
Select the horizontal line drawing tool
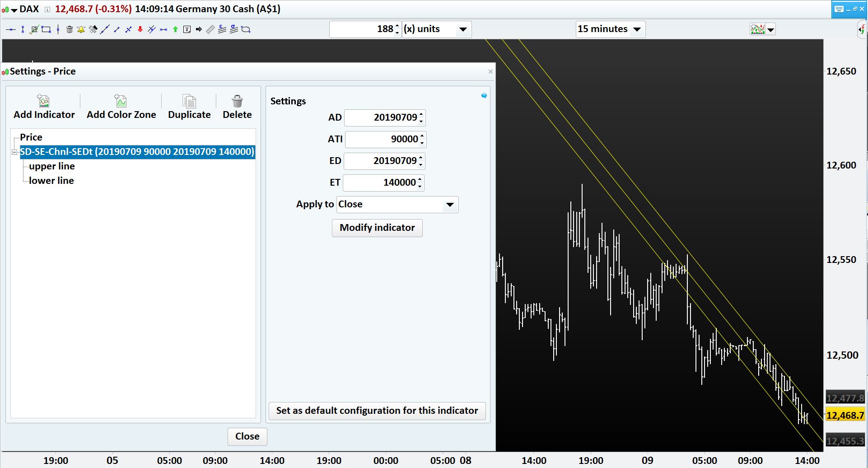coord(11,30)
